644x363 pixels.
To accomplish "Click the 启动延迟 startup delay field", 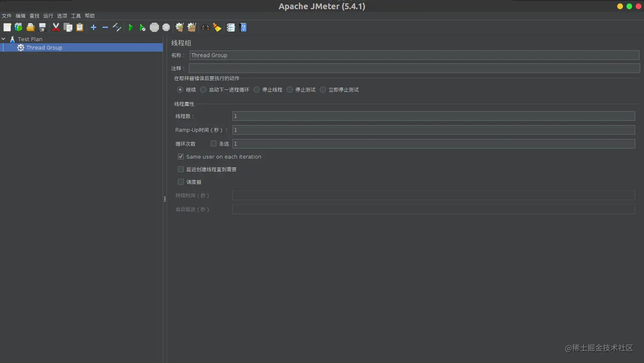I will click(434, 209).
